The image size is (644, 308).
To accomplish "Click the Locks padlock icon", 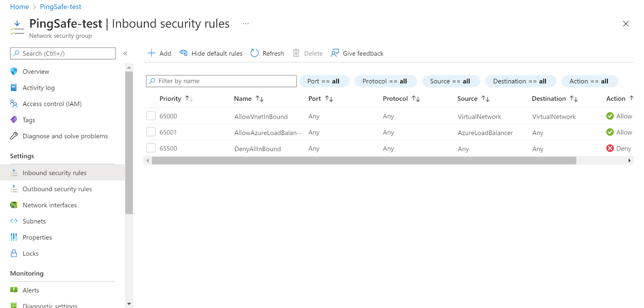I will tap(14, 253).
